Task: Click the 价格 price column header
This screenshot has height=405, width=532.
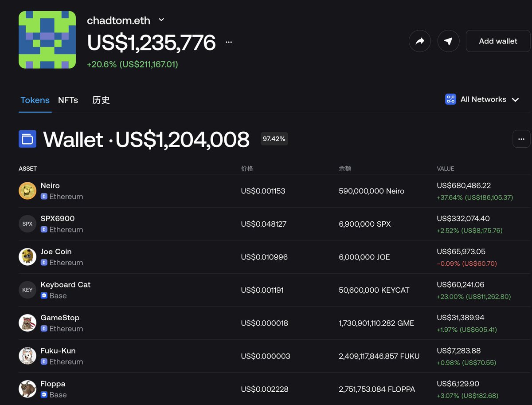Action: [x=247, y=169]
